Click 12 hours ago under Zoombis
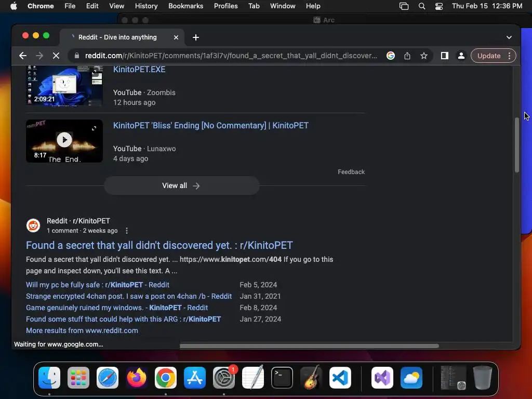532x399 pixels. pyautogui.click(x=134, y=102)
